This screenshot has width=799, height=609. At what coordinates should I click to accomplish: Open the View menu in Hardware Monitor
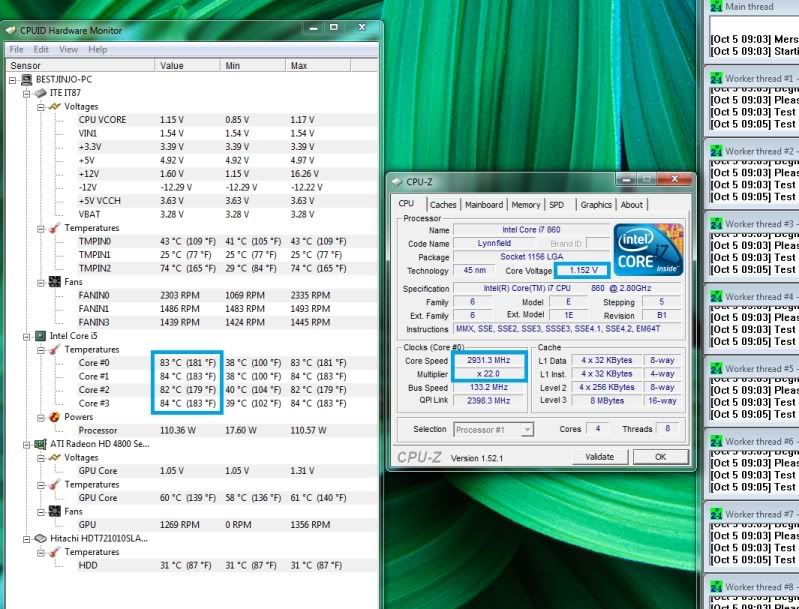(68, 49)
